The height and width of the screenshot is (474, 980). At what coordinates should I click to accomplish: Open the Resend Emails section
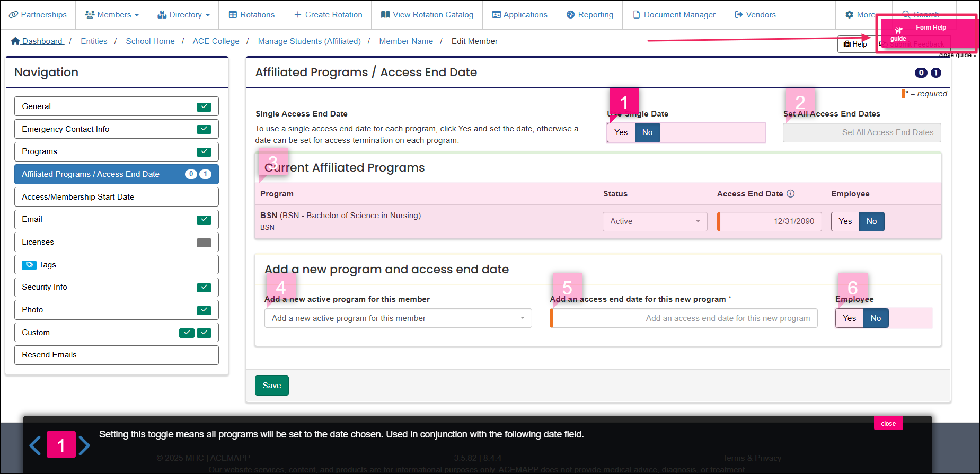point(116,355)
